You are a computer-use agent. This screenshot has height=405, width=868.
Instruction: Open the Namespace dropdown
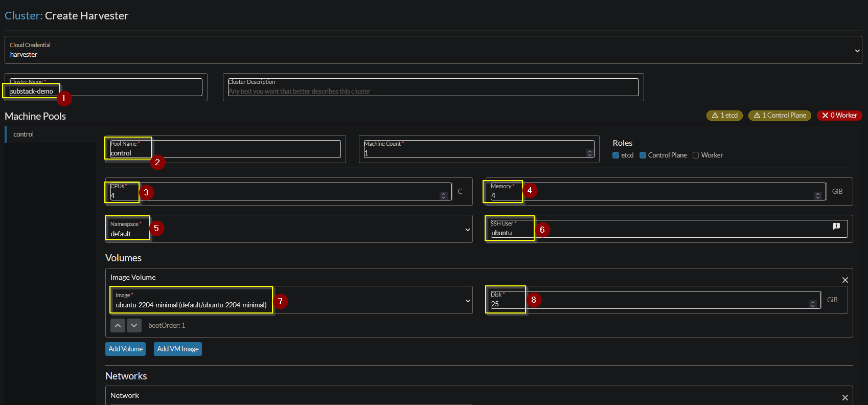point(289,229)
